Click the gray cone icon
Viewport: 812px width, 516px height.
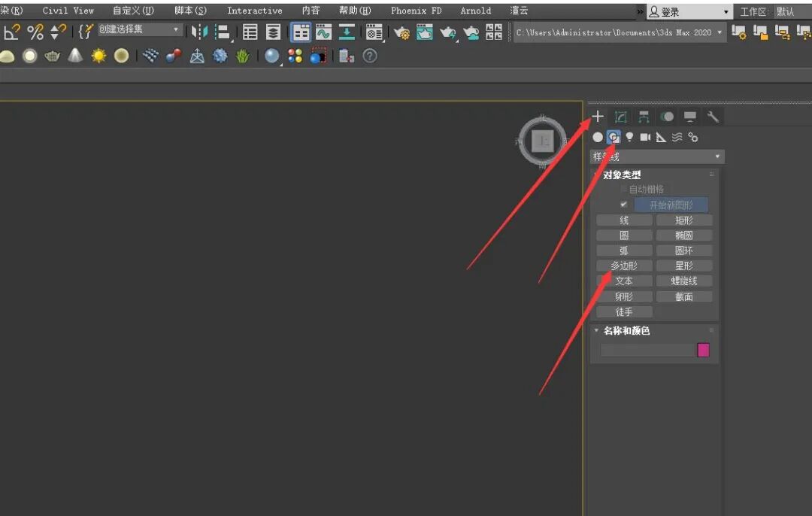[76, 56]
